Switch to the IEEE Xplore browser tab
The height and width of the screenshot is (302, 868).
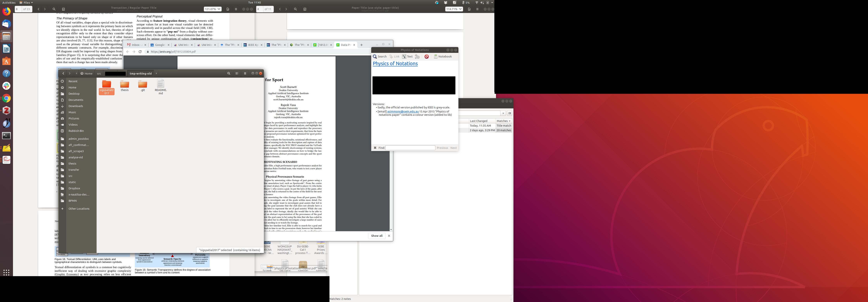[x=252, y=45]
